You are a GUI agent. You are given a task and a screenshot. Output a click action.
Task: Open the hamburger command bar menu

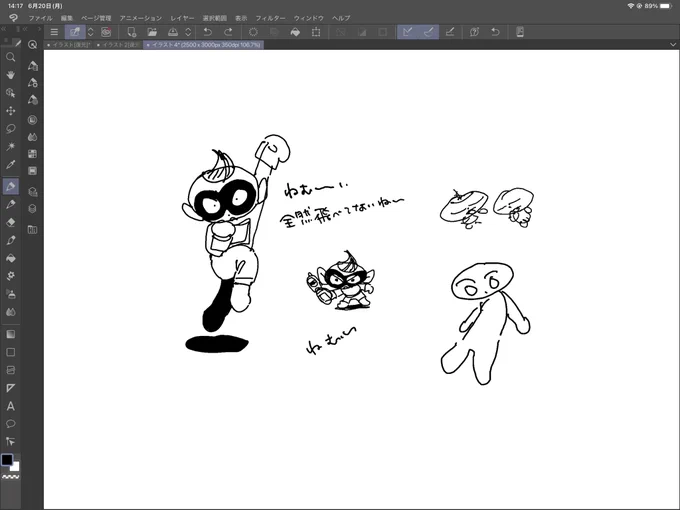tap(54, 32)
